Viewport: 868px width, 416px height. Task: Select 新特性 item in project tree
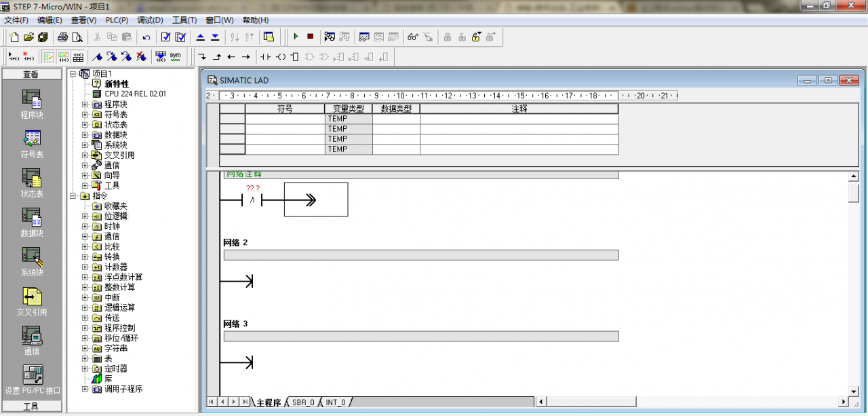click(x=116, y=84)
